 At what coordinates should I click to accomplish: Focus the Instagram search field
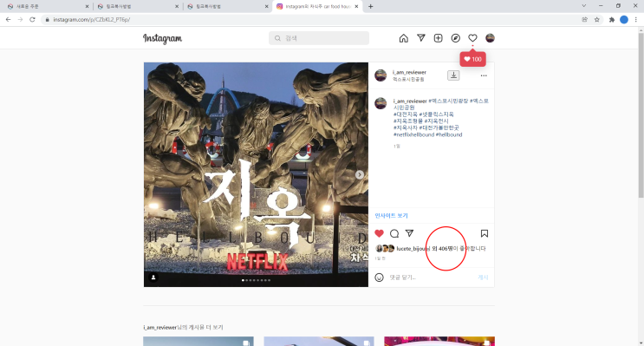(x=319, y=38)
